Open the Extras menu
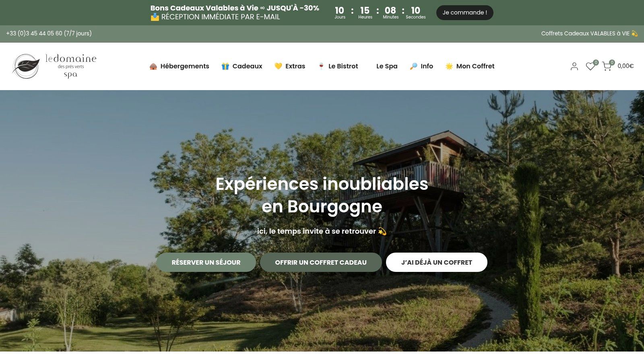 click(290, 66)
